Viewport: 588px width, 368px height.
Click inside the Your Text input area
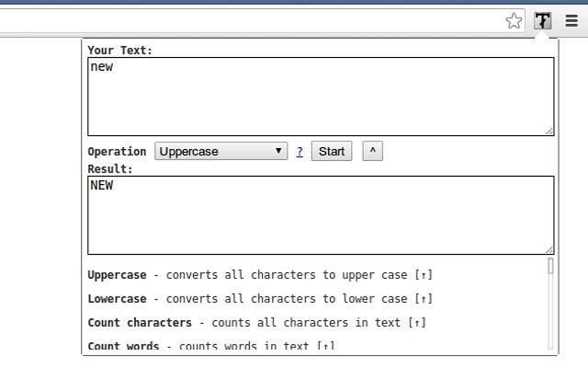click(321, 97)
